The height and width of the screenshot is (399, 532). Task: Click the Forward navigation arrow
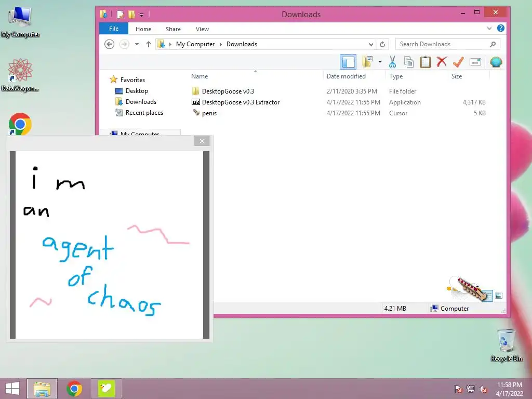pyautogui.click(x=124, y=44)
